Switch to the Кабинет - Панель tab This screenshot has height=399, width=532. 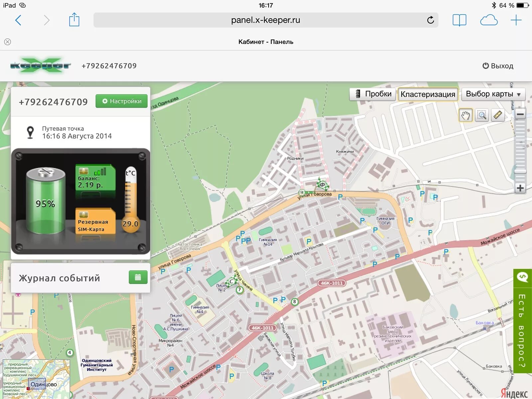point(266,42)
